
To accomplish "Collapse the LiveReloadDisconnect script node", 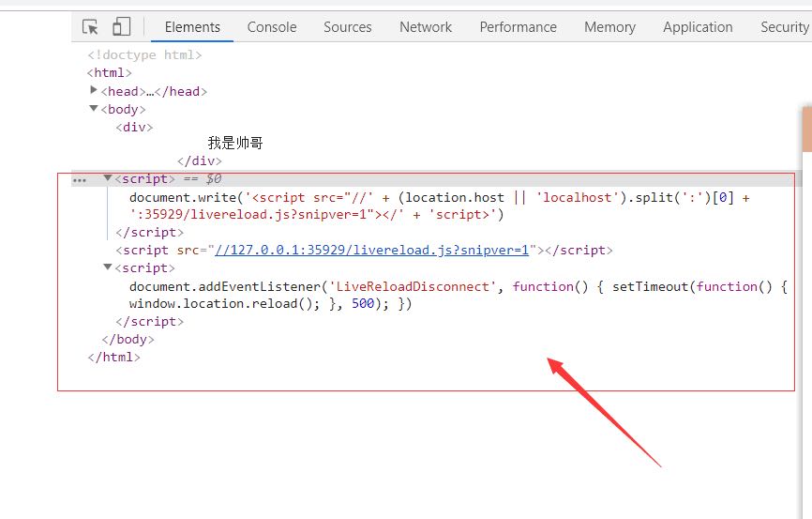I will 108,267.
